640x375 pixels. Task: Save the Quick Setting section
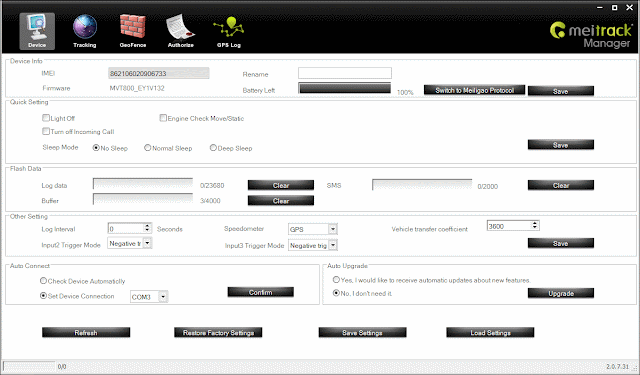click(x=560, y=145)
